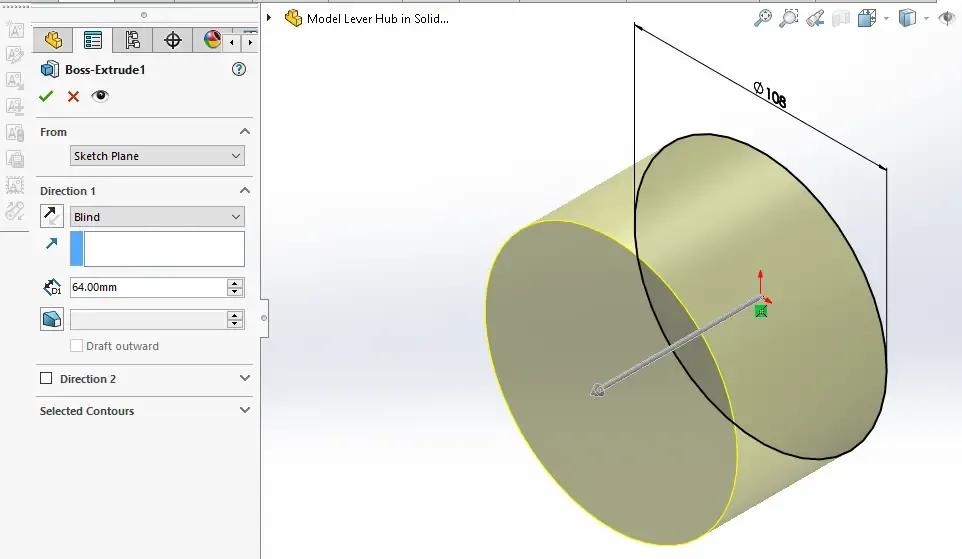Open the Display Style dropdown arrow
This screenshot has height=559, width=962.
(926, 18)
